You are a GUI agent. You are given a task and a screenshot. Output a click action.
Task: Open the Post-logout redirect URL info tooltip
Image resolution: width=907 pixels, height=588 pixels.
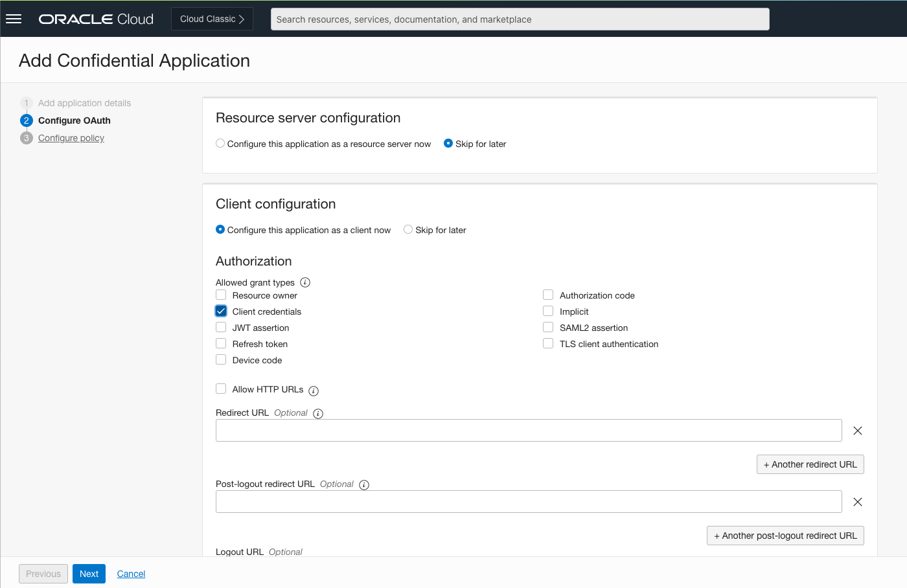pyautogui.click(x=363, y=484)
